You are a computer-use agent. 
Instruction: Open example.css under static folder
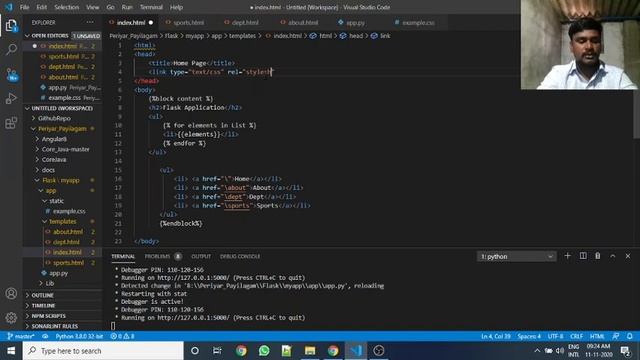[x=69, y=211]
